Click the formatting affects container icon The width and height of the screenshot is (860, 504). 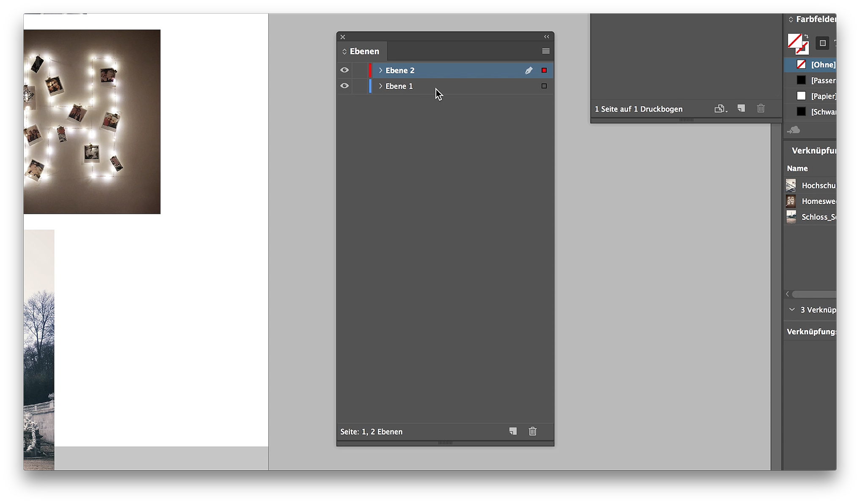tap(822, 43)
